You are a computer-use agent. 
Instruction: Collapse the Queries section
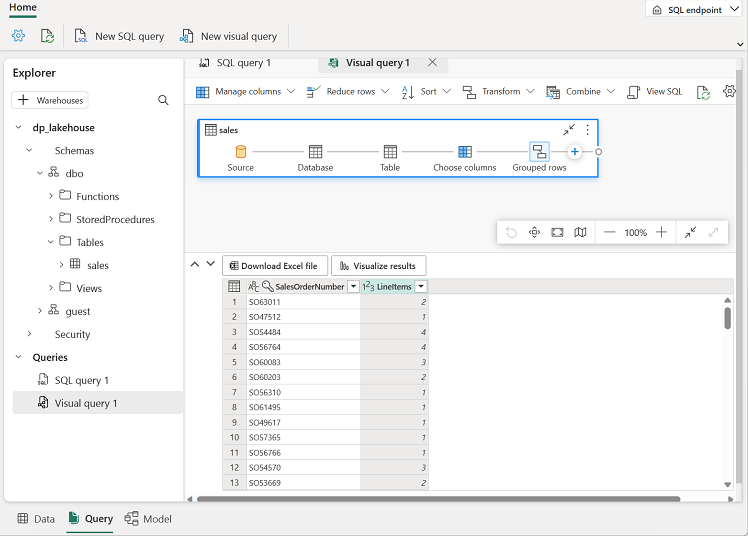[19, 357]
